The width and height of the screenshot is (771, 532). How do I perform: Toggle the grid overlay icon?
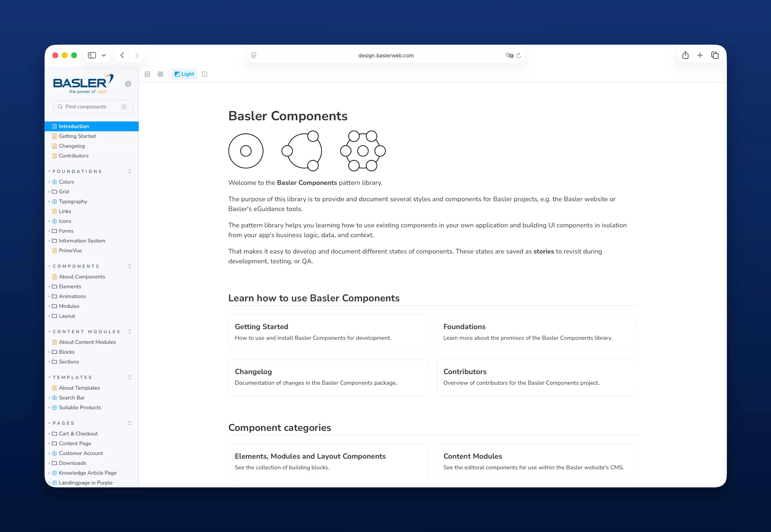coord(160,74)
